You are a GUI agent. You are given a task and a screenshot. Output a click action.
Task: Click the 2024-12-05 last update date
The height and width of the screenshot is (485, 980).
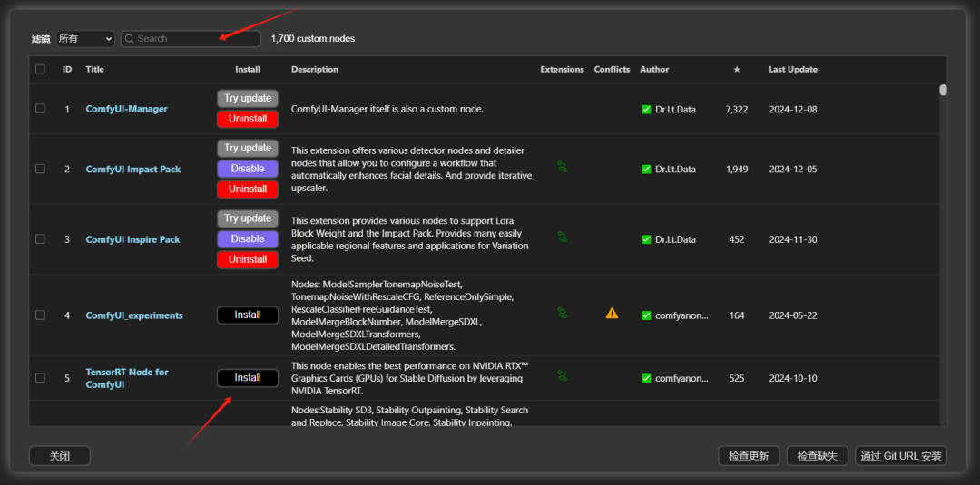pos(793,170)
